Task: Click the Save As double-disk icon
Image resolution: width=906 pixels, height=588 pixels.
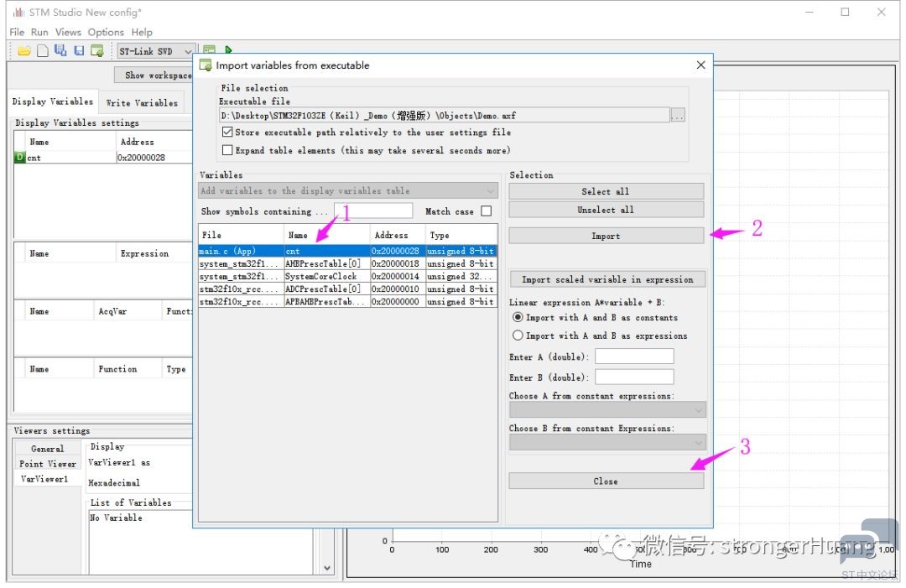Action: coord(60,51)
